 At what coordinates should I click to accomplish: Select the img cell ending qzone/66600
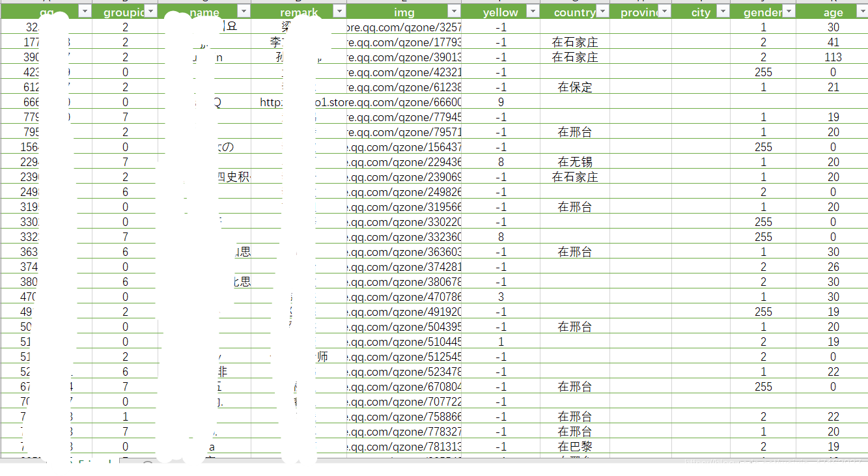[x=404, y=102]
